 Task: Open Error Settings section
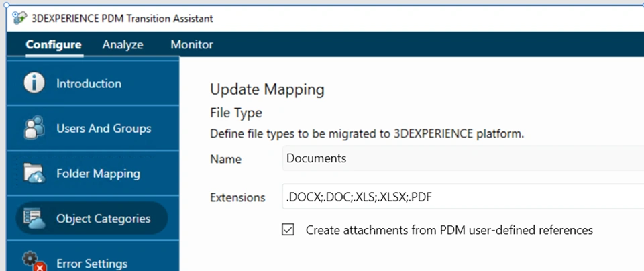(92, 263)
